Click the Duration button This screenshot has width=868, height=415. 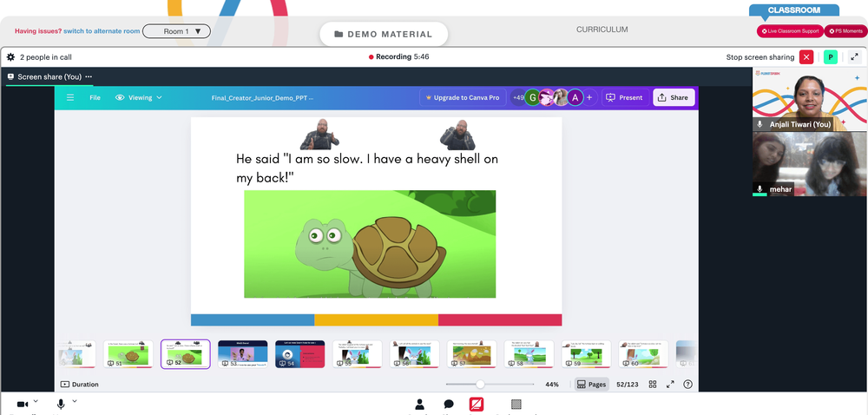pyautogui.click(x=79, y=384)
